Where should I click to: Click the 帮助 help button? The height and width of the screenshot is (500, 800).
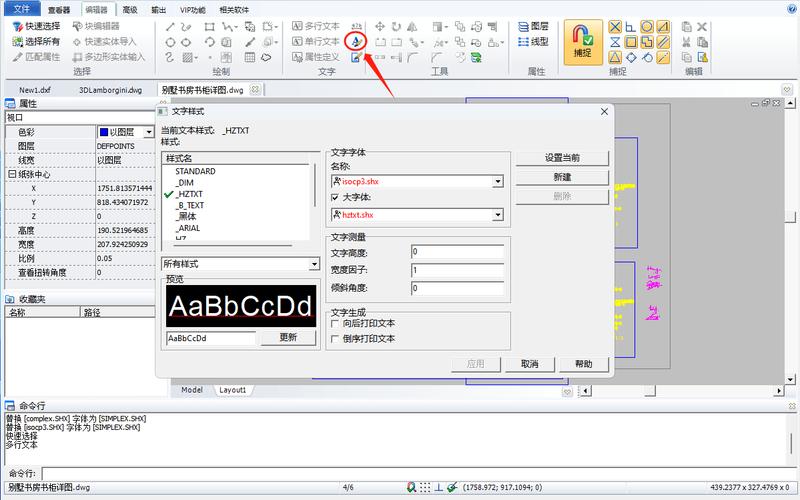coord(584,364)
